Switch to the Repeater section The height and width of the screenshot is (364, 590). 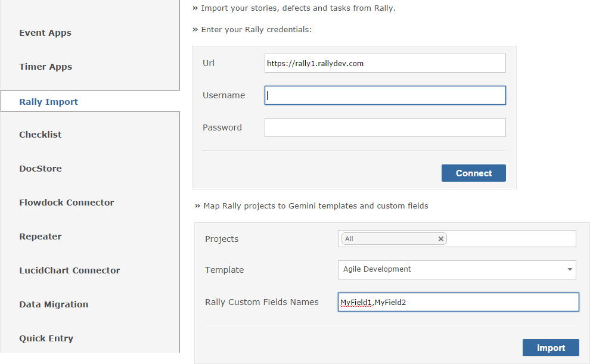coord(41,237)
